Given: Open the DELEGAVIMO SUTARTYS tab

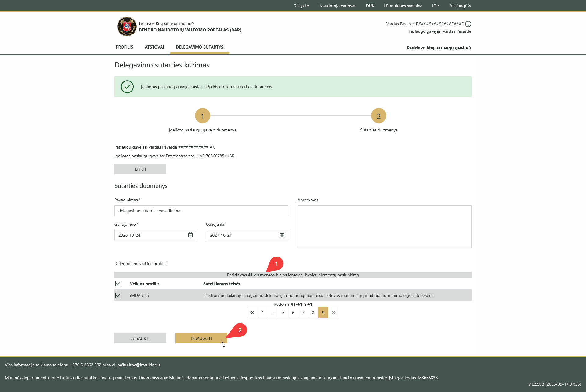Looking at the screenshot, I should click(200, 47).
